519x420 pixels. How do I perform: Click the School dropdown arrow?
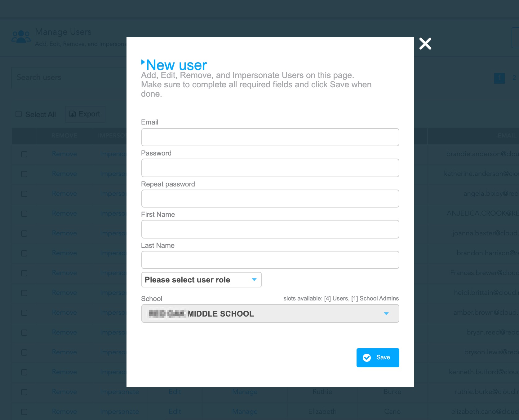pos(386,314)
